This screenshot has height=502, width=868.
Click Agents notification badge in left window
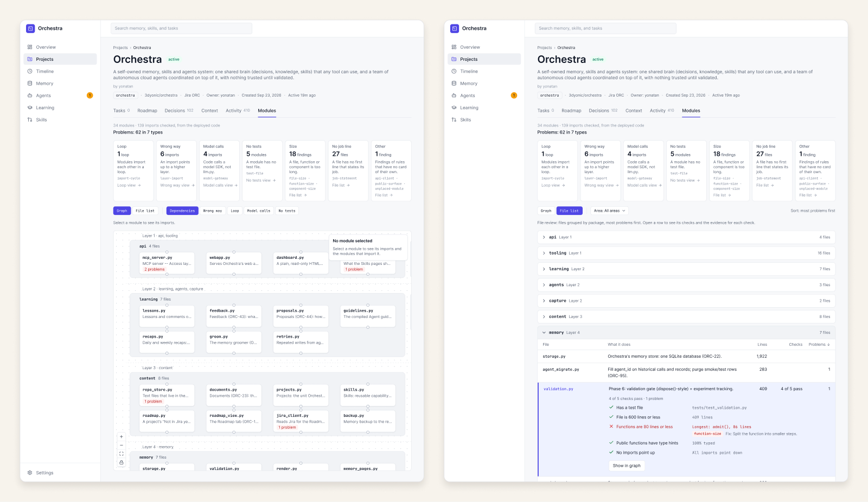point(90,96)
